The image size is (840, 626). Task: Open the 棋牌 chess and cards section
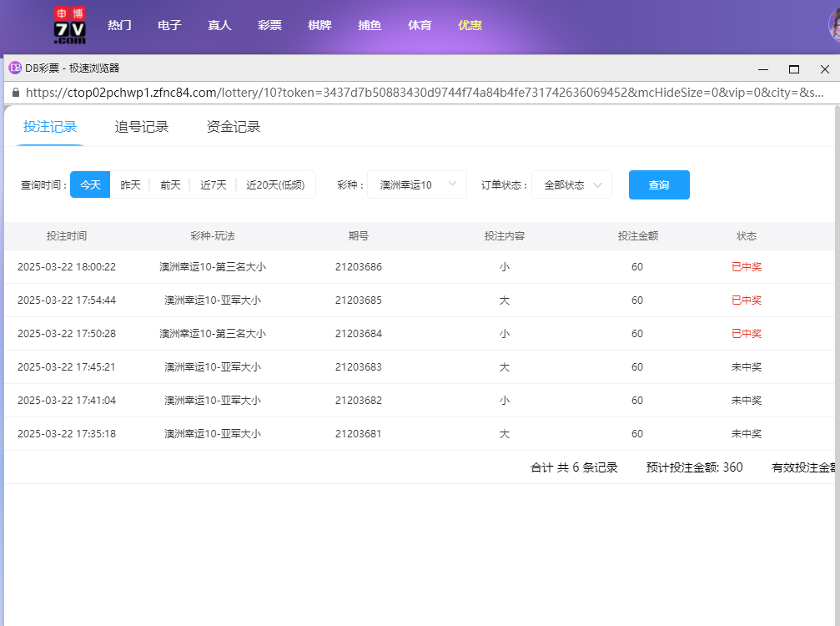(x=319, y=25)
